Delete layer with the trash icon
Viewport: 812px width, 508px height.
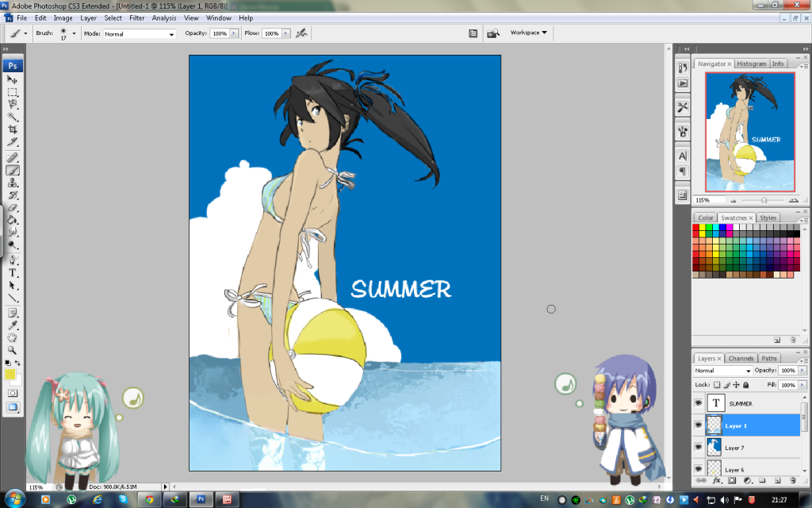tap(793, 480)
